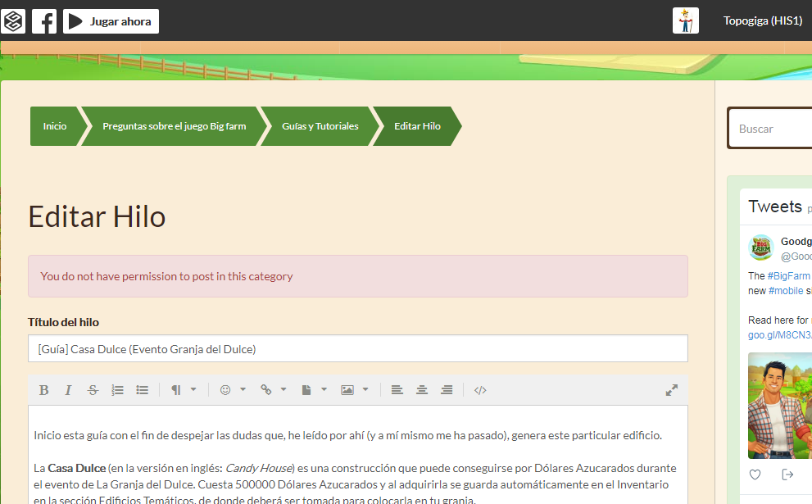Click the Goodgame Twitter account name
The image size is (812, 504).
point(796,242)
